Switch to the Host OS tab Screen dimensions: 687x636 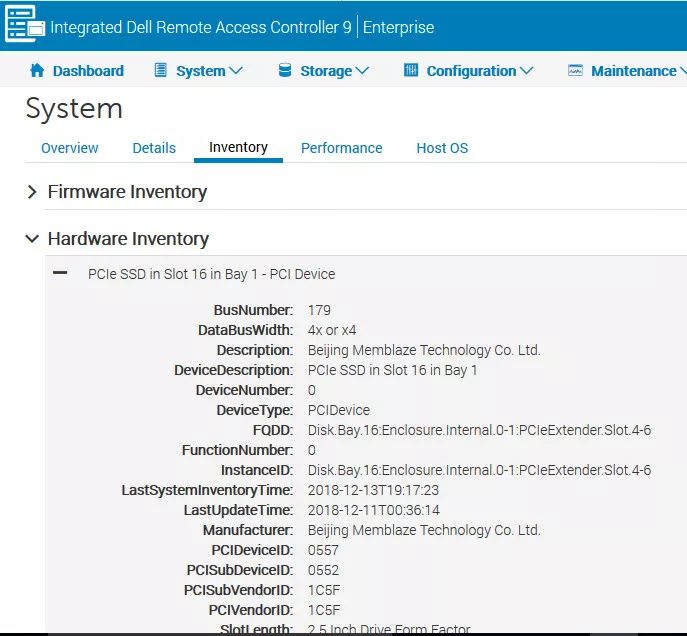click(x=442, y=148)
